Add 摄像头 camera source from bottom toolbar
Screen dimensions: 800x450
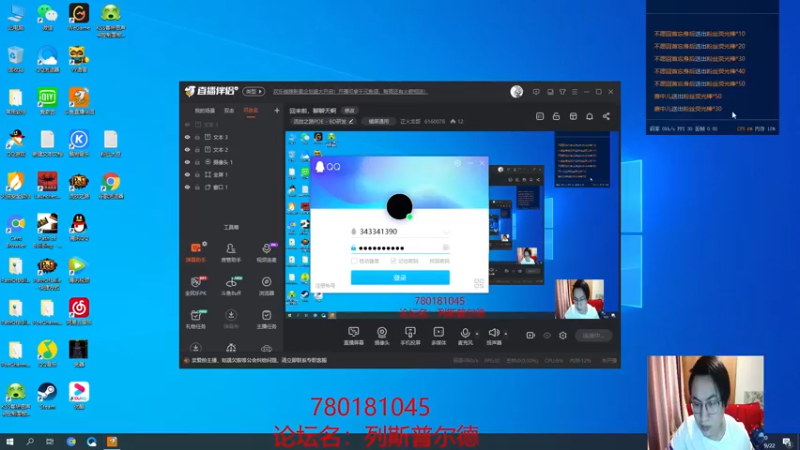click(x=382, y=336)
